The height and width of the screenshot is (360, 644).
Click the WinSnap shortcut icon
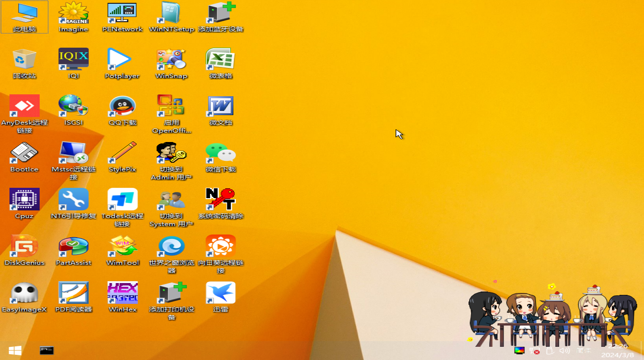click(172, 64)
